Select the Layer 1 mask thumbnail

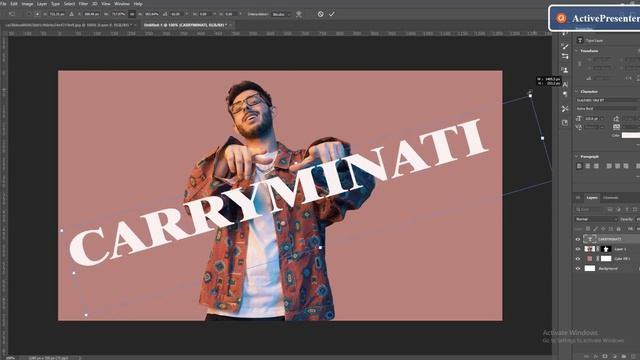(606, 249)
